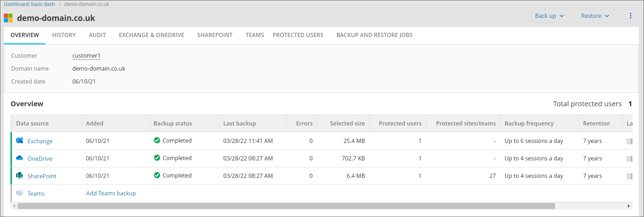Open the Protected Users tab
The image size is (644, 217).
[x=298, y=35]
